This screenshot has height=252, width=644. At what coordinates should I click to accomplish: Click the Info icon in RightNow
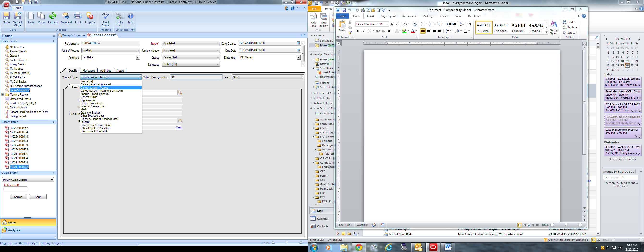[x=130, y=18]
